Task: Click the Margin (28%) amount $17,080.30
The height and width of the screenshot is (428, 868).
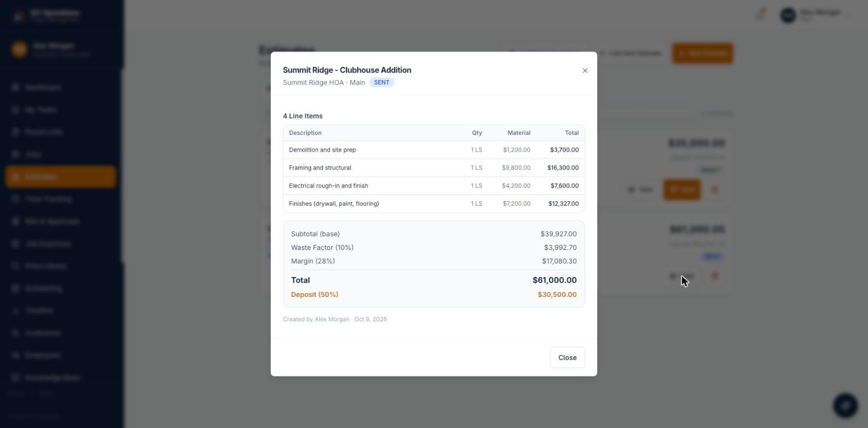Action: 559,261
